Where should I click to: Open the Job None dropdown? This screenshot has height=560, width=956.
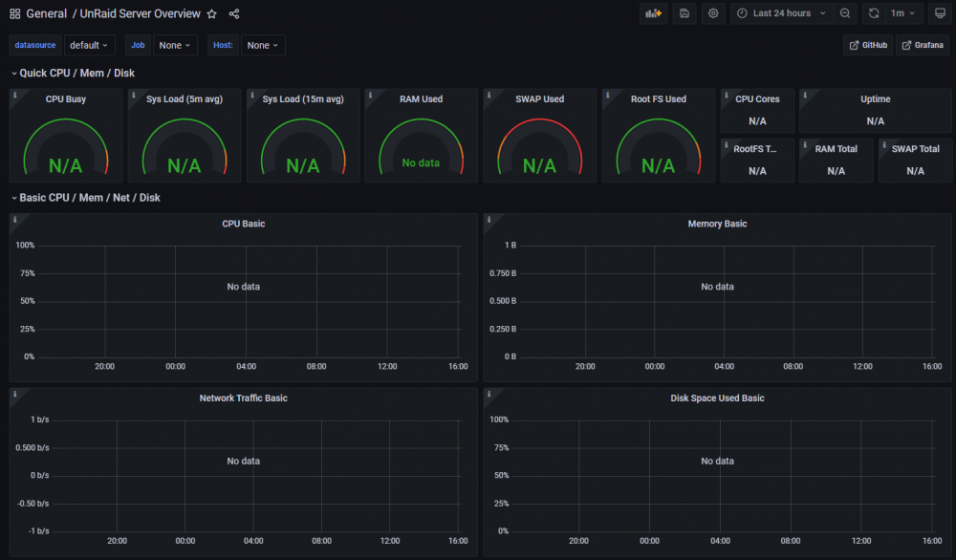(x=175, y=45)
